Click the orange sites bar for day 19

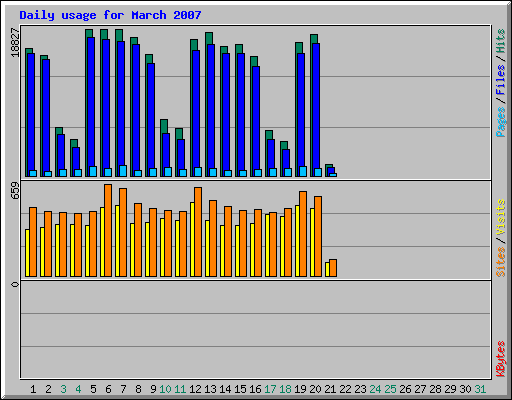[x=303, y=234]
